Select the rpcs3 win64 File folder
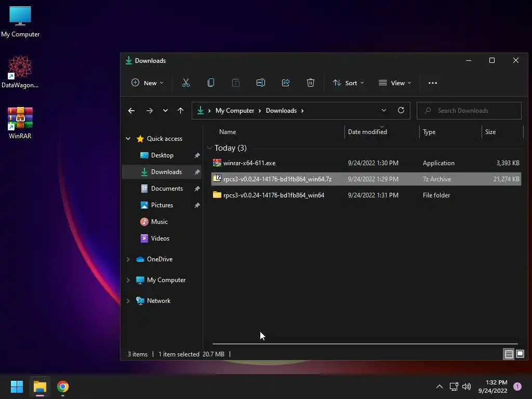The height and width of the screenshot is (399, 532). click(x=366, y=195)
